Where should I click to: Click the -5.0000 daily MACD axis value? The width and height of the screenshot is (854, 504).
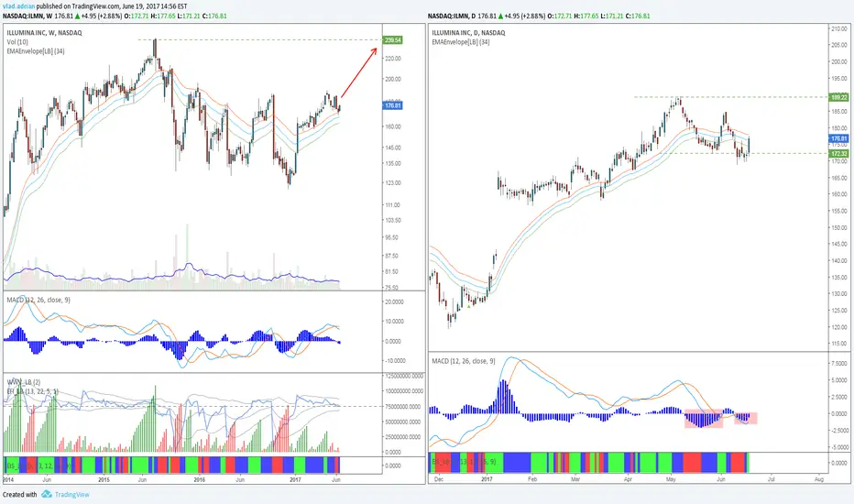pos(839,447)
